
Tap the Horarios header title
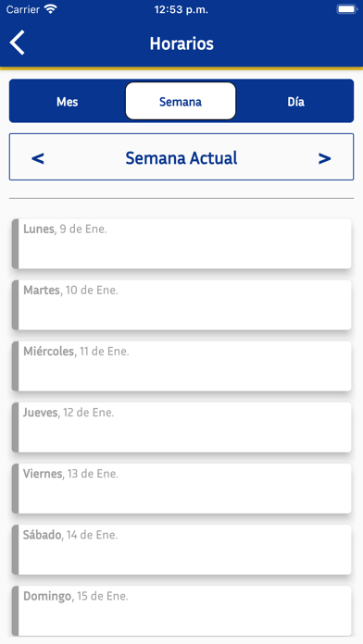181,43
